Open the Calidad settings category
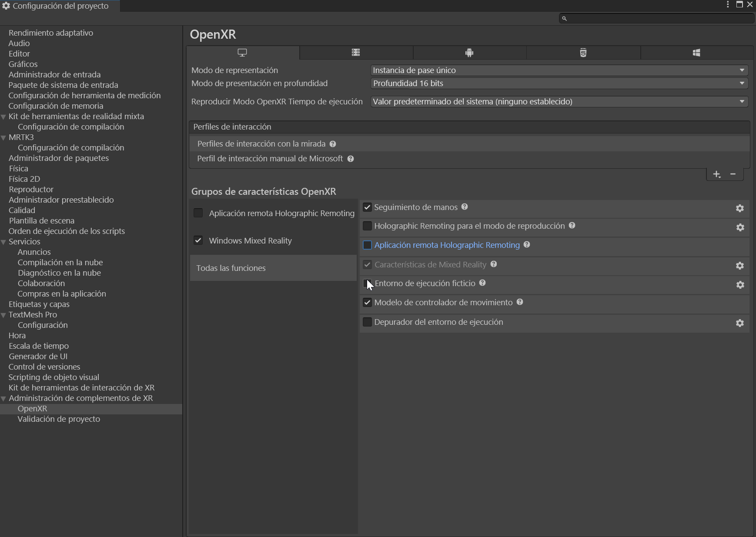Image resolution: width=756 pixels, height=537 pixels. [22, 210]
